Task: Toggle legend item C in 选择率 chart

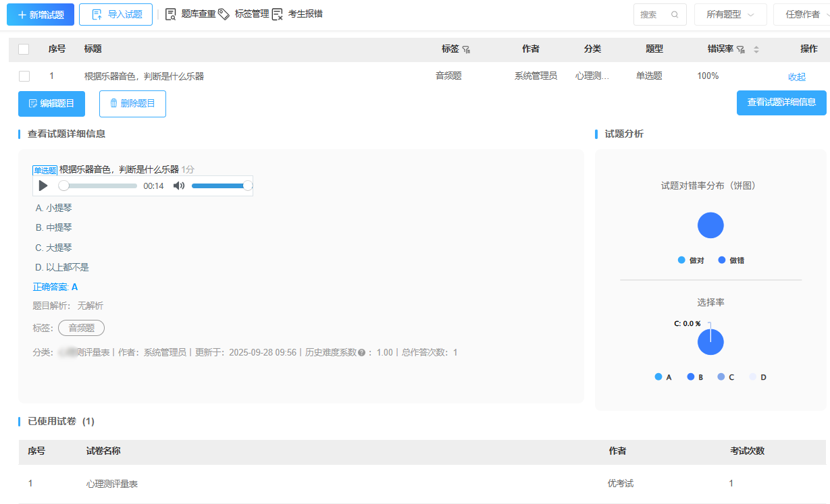Action: (x=726, y=377)
